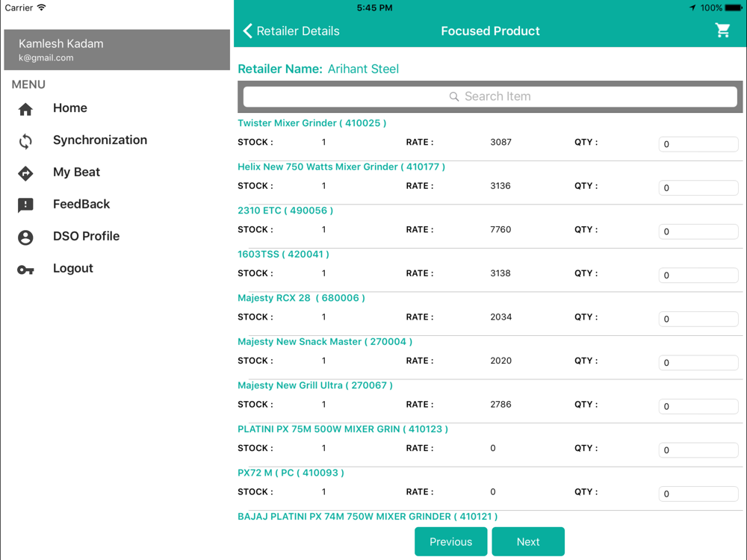Select the FeedBack menu entry
Viewport: 747px width, 560px height.
coord(81,205)
